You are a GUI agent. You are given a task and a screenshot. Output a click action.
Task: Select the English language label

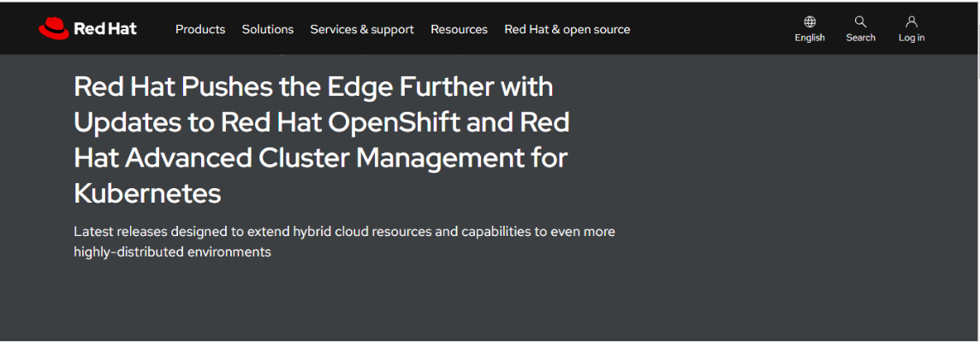coord(810,38)
